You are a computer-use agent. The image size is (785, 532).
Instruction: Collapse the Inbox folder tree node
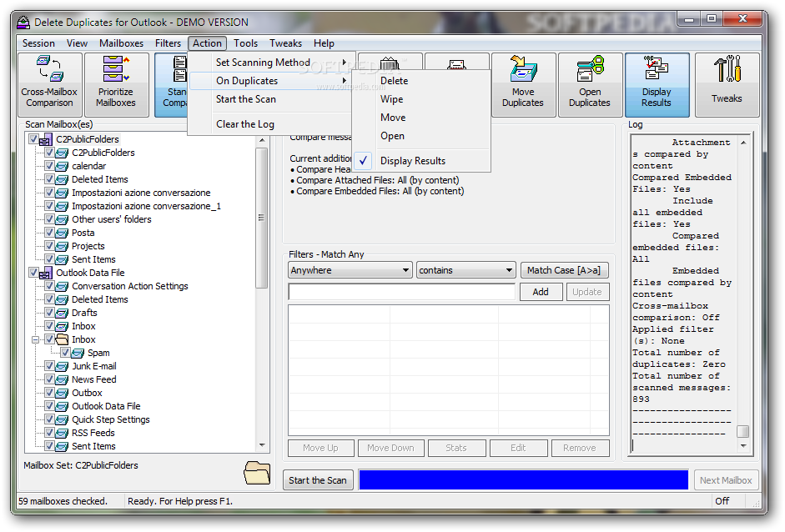point(35,340)
